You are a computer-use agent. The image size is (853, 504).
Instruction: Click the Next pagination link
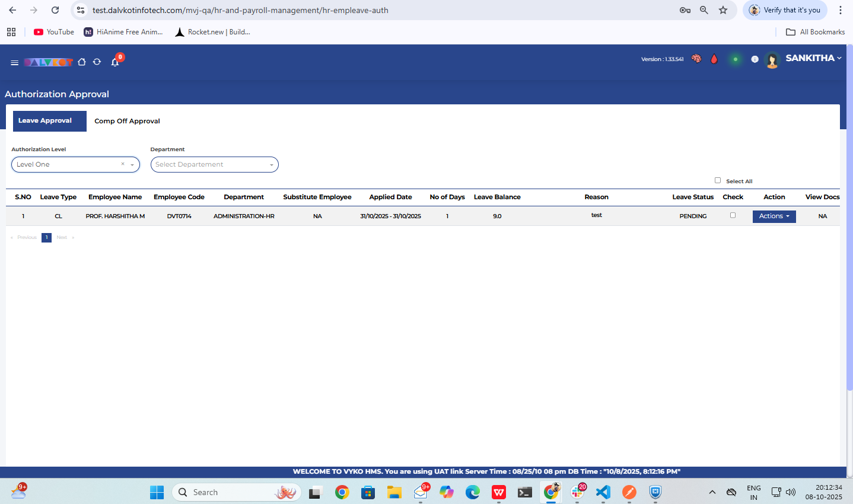(62, 237)
